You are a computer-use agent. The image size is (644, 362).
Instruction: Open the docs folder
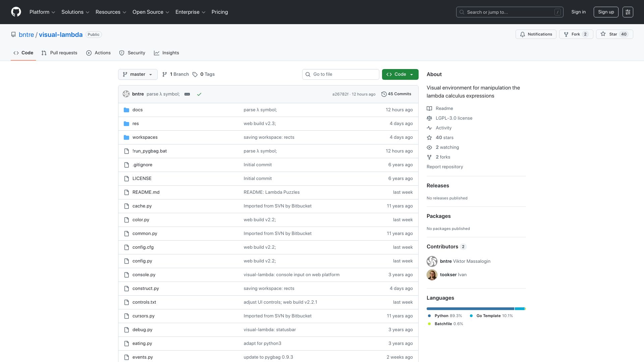point(138,110)
